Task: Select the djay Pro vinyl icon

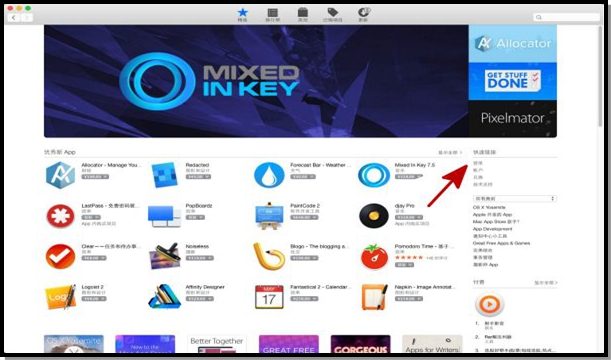Action: tap(374, 216)
